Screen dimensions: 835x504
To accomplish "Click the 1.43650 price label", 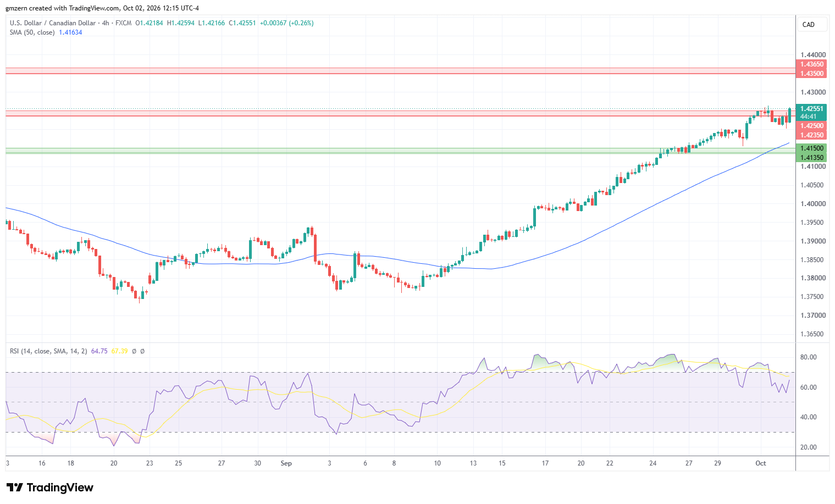I will point(811,64).
